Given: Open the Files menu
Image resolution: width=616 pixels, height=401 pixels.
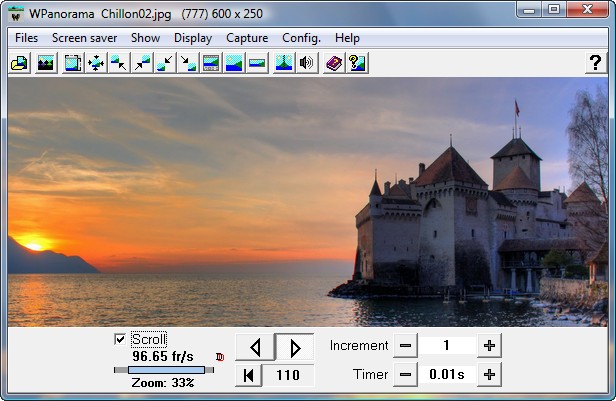Looking at the screenshot, I should click(27, 38).
